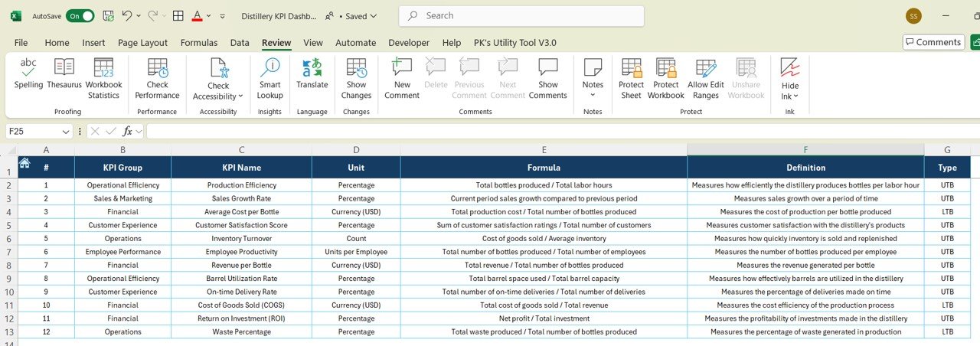Click the Hide Ink tool
The height and width of the screenshot is (346, 980).
[x=790, y=79]
